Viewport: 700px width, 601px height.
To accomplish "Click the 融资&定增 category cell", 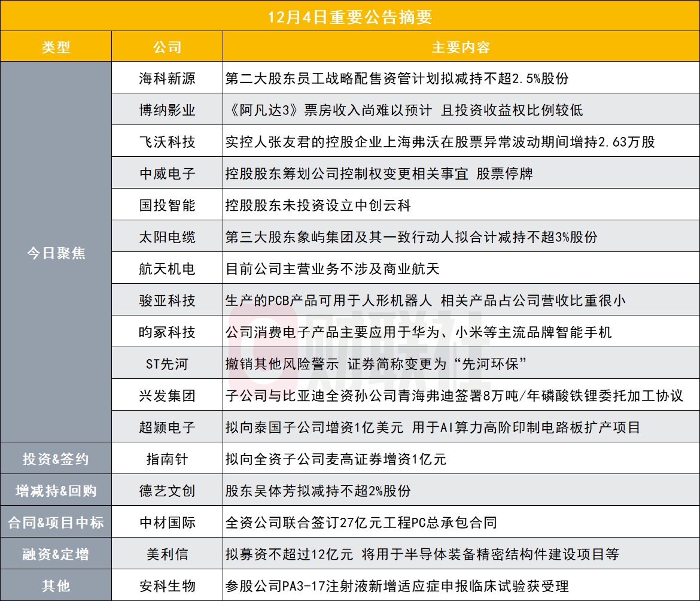I will 56,554.
